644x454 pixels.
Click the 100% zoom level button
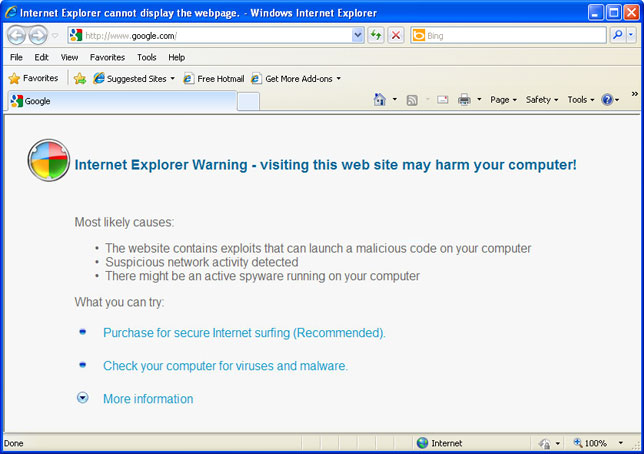point(590,443)
